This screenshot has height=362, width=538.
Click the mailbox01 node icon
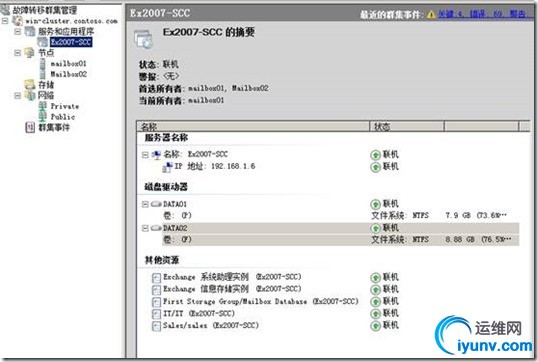[x=43, y=63]
